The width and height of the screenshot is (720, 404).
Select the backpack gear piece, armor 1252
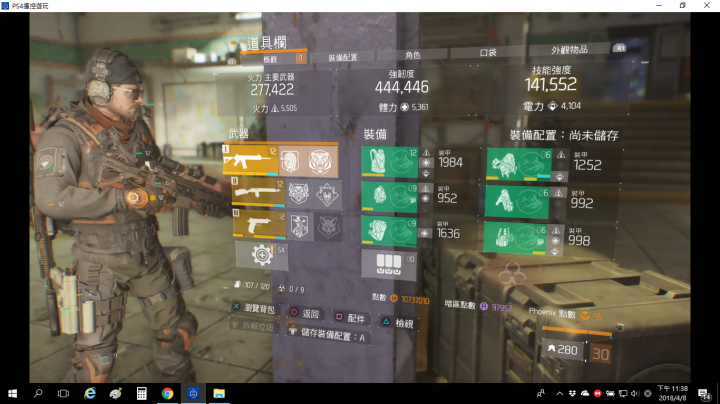coord(519,164)
